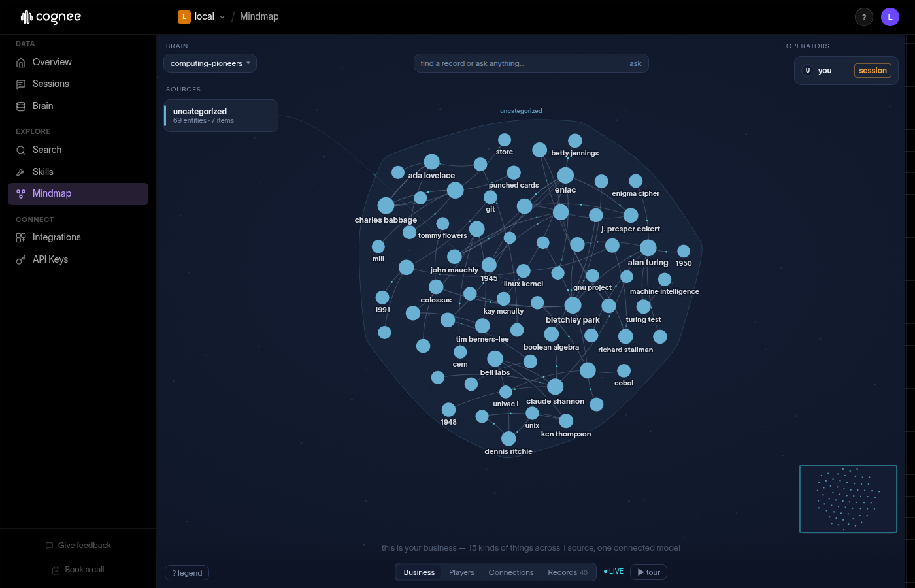The height and width of the screenshot is (588, 915).
Task: Click the Mindmap breadcrumb text
Action: tap(259, 17)
